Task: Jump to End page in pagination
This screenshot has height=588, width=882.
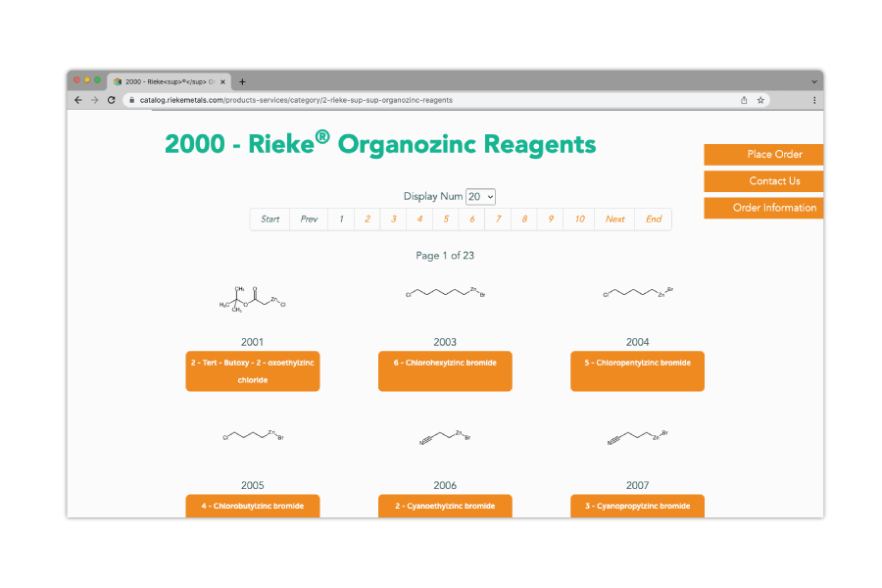Action: 654,220
